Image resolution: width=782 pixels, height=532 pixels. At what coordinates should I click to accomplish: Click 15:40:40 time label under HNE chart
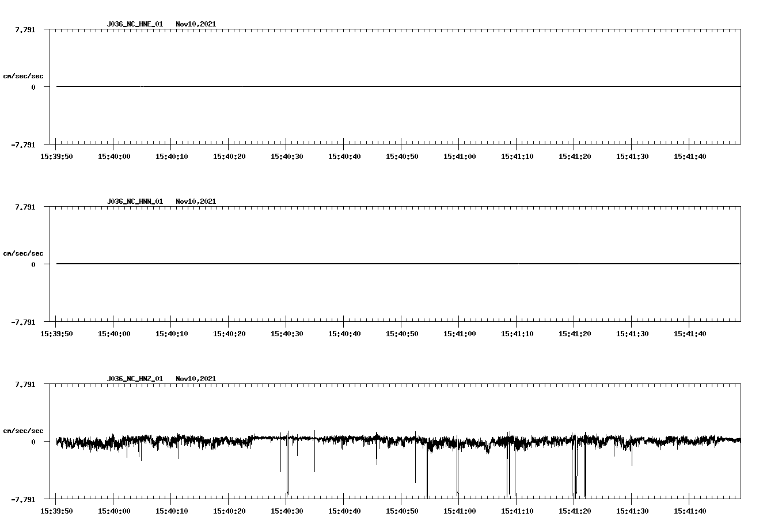tap(344, 157)
